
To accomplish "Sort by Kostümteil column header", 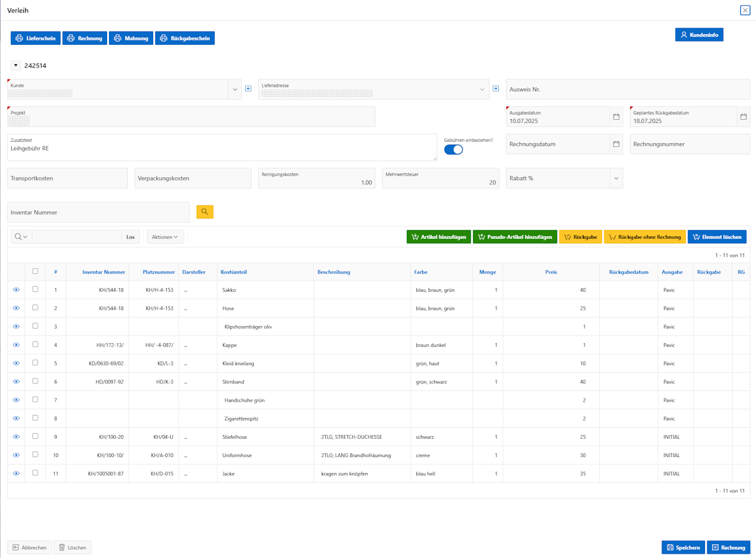I will tap(234, 272).
